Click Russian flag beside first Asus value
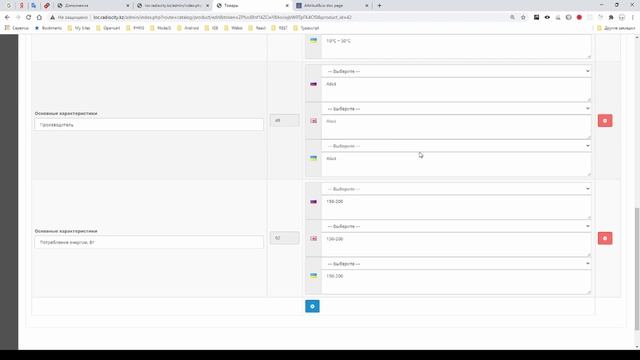The width and height of the screenshot is (640, 360). coord(313,84)
